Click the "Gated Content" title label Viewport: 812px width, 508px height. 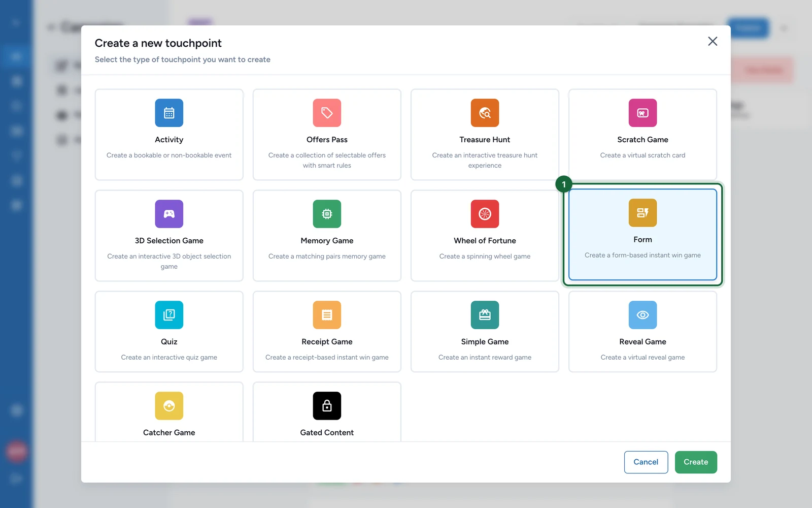click(327, 433)
